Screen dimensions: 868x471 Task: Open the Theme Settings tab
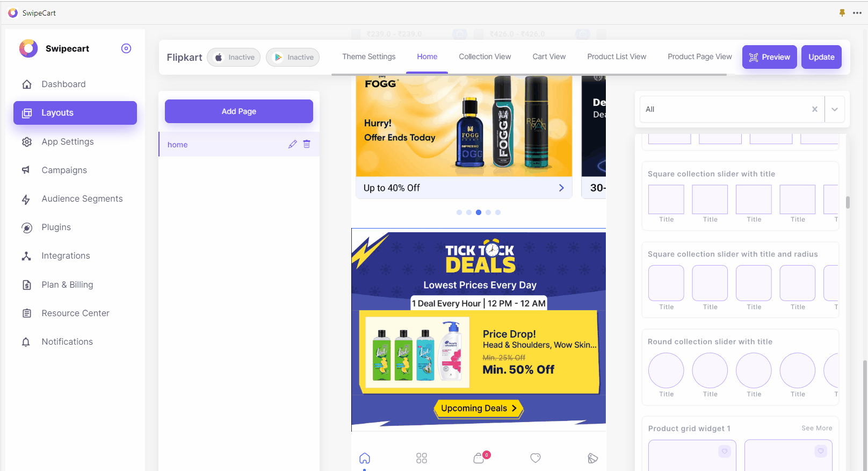(x=368, y=57)
